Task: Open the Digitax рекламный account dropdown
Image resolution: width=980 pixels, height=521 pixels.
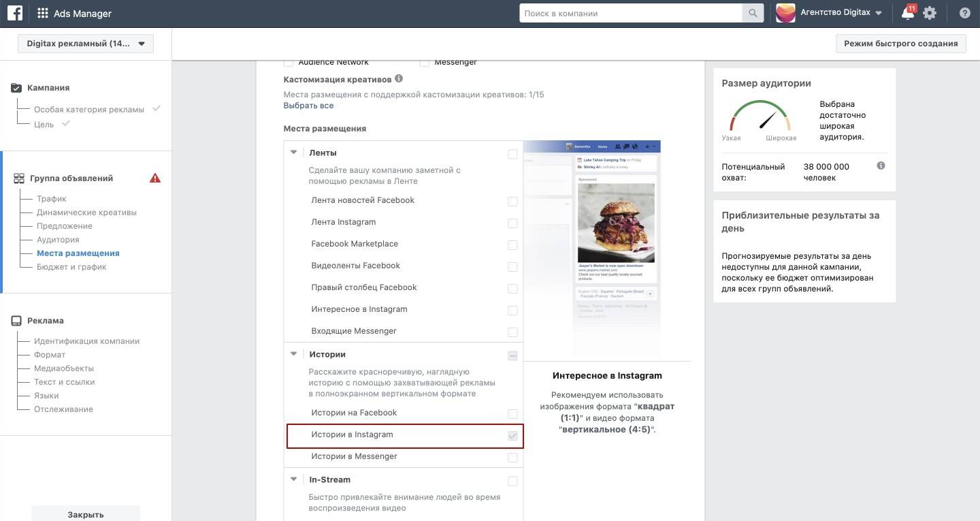Action: [x=86, y=44]
